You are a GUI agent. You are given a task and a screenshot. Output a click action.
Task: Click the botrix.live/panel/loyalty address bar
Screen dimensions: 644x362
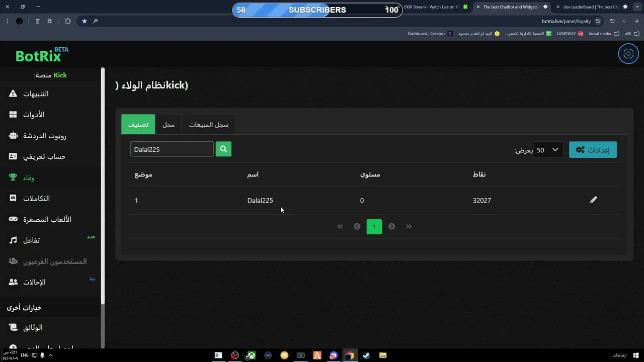click(x=566, y=21)
